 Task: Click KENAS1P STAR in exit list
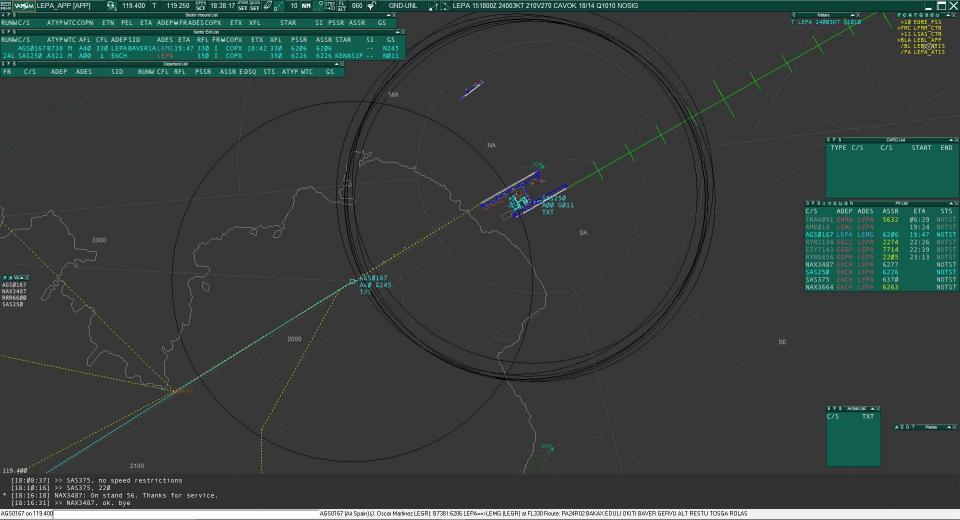click(349, 56)
